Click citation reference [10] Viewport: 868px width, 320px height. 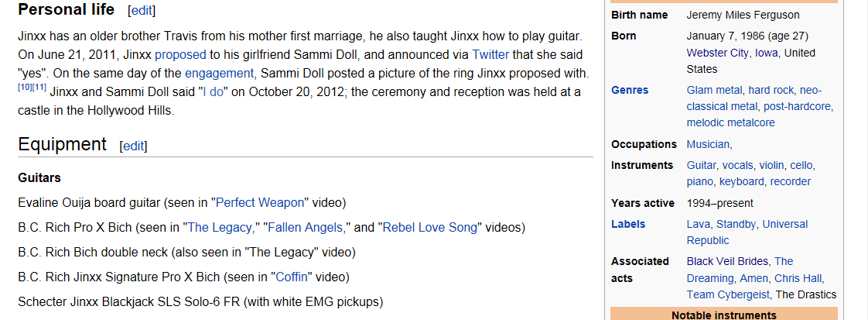click(25, 86)
